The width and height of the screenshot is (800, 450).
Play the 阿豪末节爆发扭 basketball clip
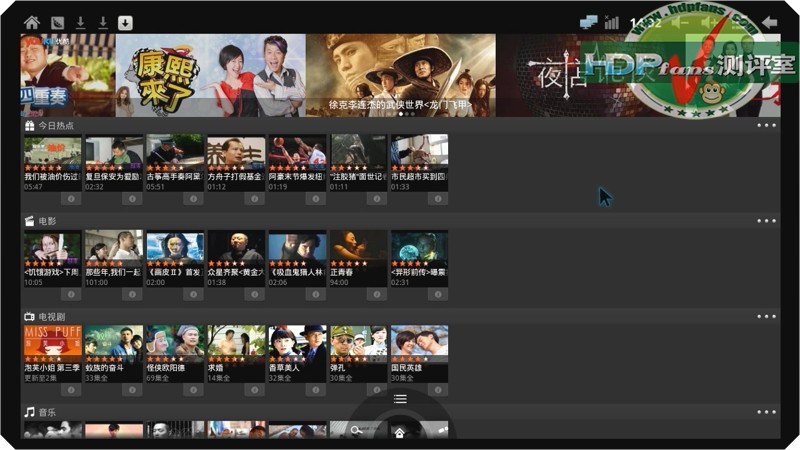[297, 152]
